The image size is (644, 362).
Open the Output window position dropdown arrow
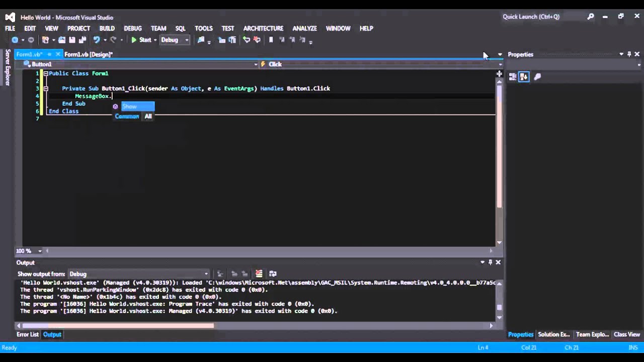tap(482, 262)
